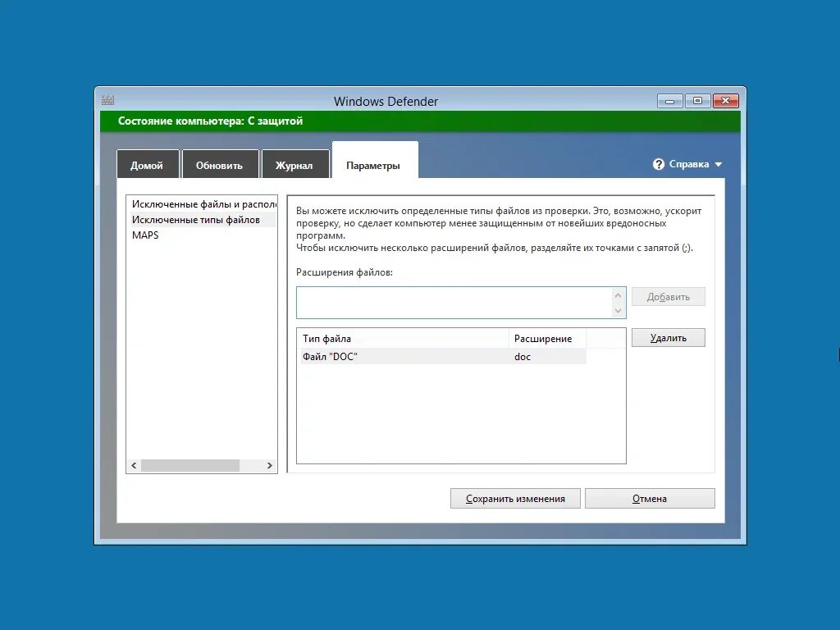Click the left arrow of horizontal scrollbar

coord(133,465)
